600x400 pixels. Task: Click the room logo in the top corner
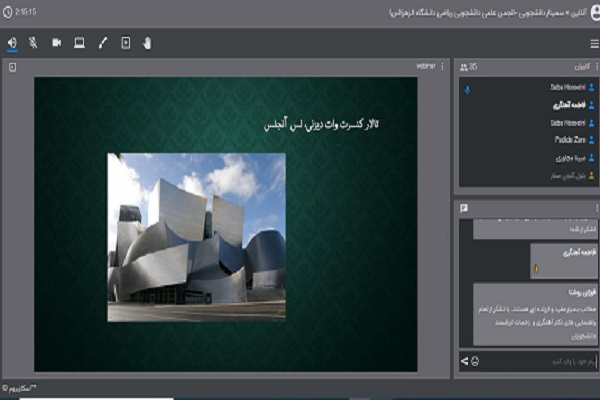[595, 13]
